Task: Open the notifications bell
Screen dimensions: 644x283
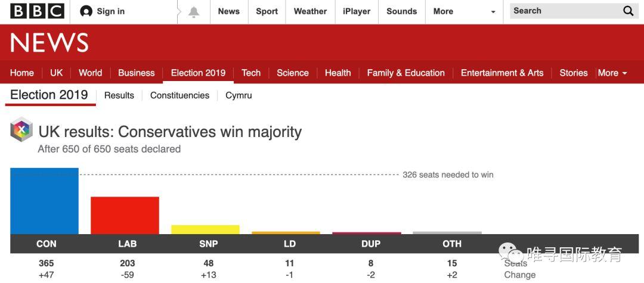Action: [194, 12]
